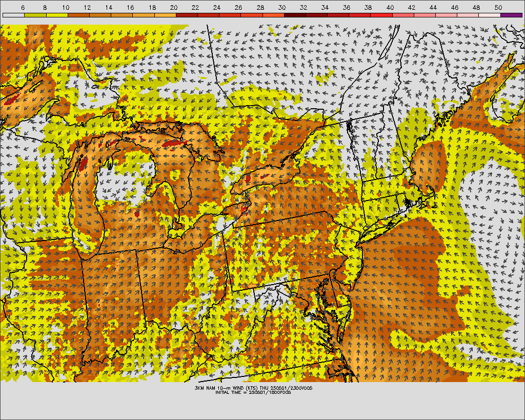Click the legend label "26"
This screenshot has width=525, height=420.
pyautogui.click(x=238, y=7)
